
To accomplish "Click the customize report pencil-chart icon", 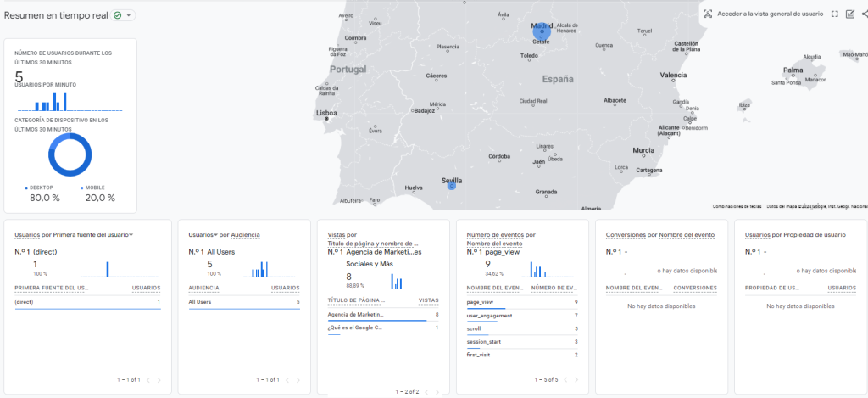I will coord(849,14).
